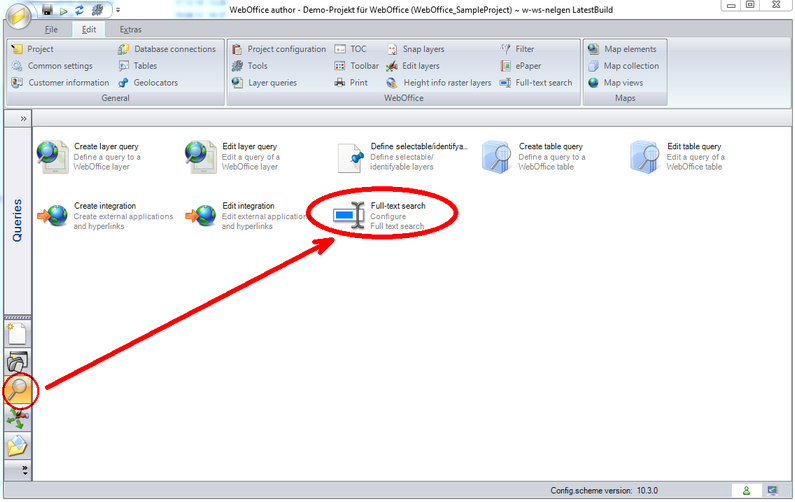795x502 pixels.
Task: Click Create layer query
Action: 89,157
